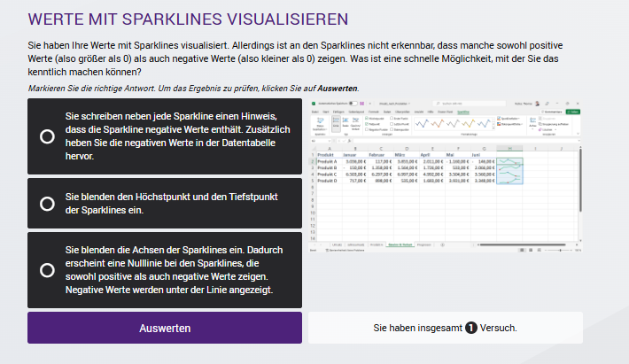Click the user profile picture in Excel
Image resolution: width=629 pixels, height=364 pixels.
[x=537, y=104]
